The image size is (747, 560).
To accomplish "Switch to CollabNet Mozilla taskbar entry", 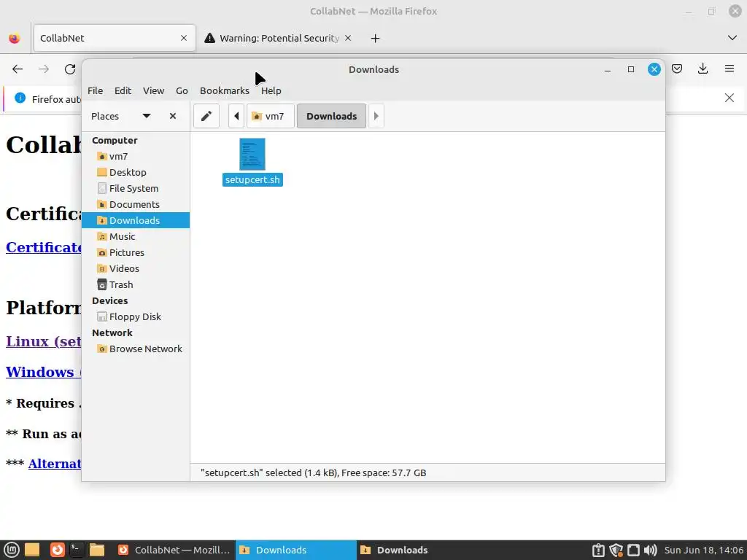I will (174, 550).
